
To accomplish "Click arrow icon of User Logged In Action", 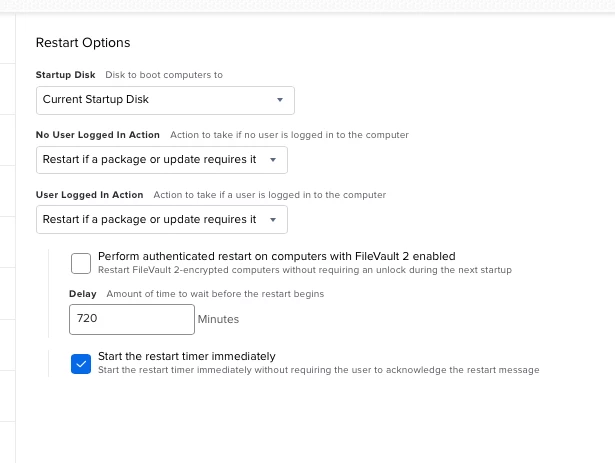I will click(x=273, y=220).
